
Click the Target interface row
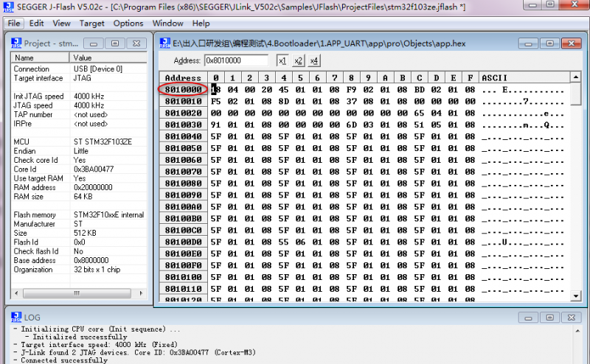tap(79, 78)
